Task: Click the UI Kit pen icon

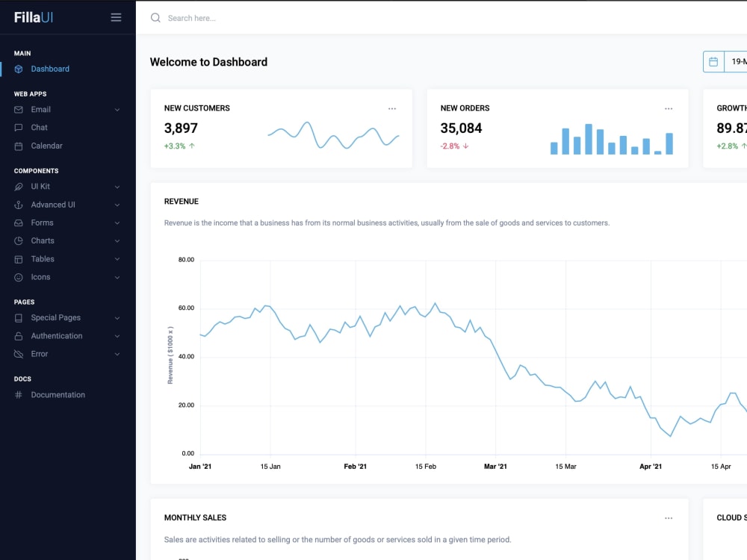Action: (x=19, y=187)
